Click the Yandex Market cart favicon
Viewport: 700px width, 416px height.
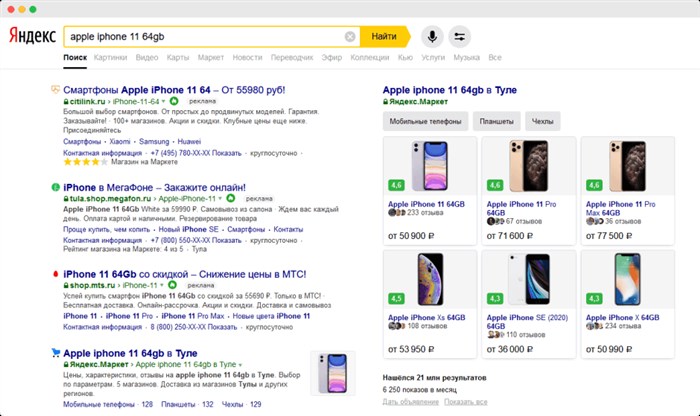tap(55, 353)
